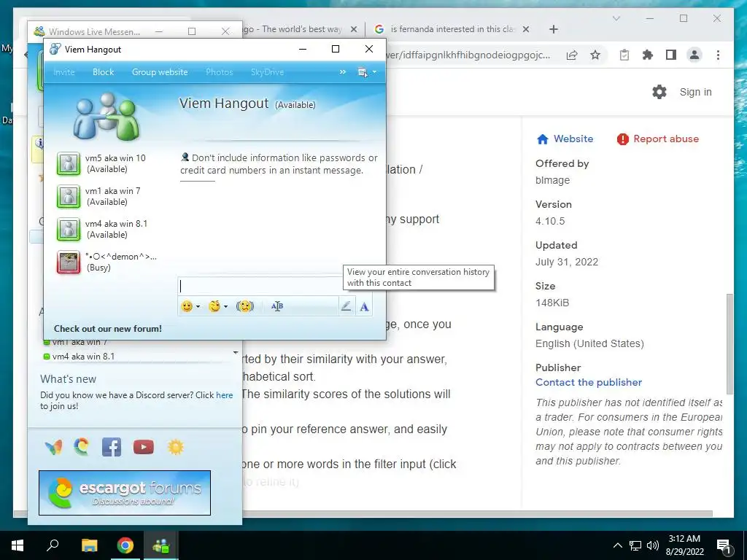Open the menu icon dropdown in Viem Hangout
This screenshot has height=560, width=747.
pos(367,72)
